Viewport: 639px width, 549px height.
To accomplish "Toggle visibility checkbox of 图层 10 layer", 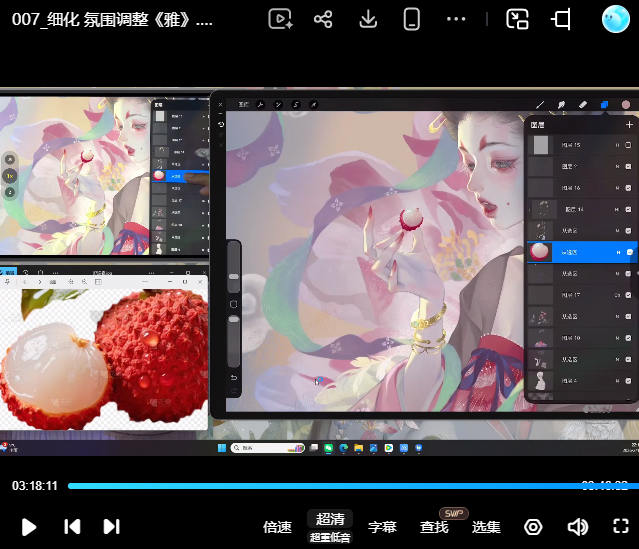I will tap(628, 338).
